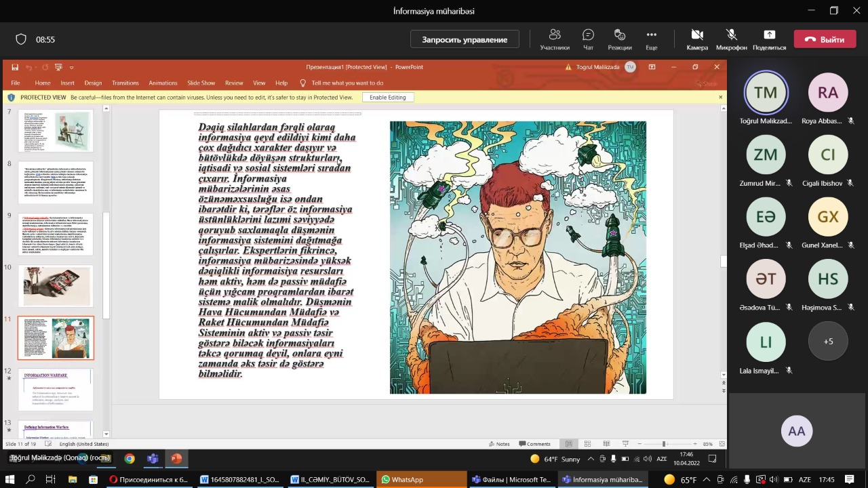
Task: Open the Reactions menu icon
Action: tap(619, 39)
